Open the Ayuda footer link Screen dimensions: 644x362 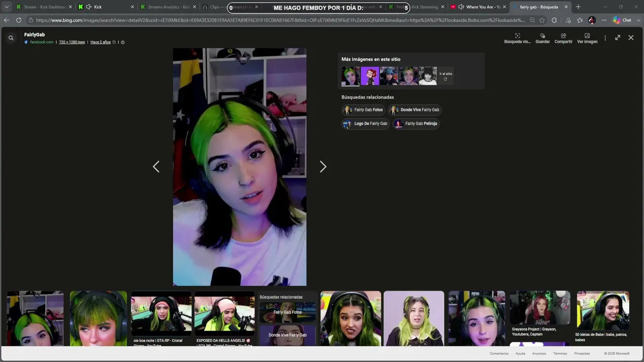coord(520,353)
